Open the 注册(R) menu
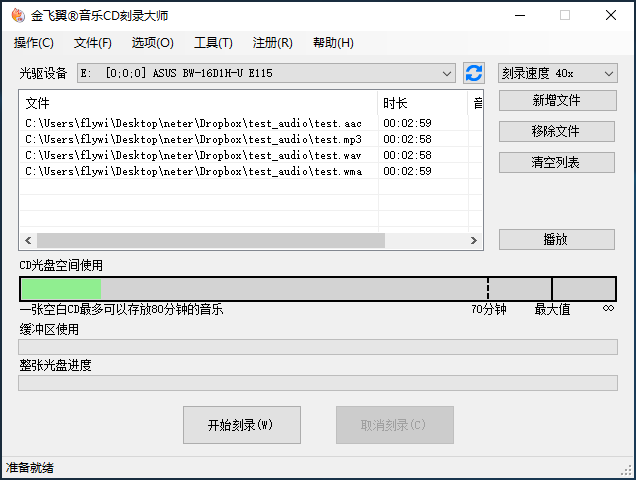 [272, 43]
